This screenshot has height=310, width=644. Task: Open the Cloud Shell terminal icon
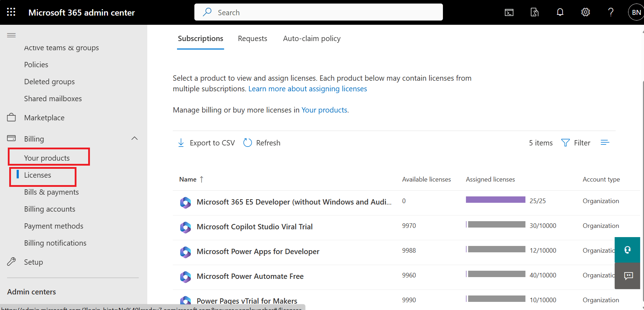509,13
